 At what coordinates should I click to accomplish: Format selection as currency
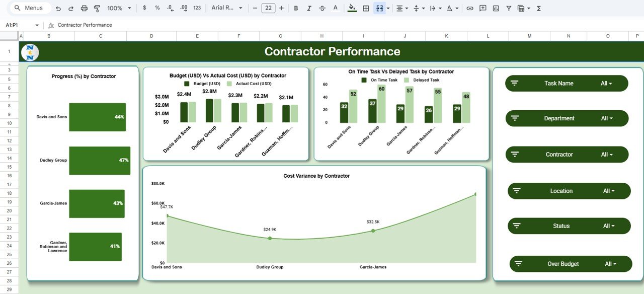pyautogui.click(x=144, y=8)
